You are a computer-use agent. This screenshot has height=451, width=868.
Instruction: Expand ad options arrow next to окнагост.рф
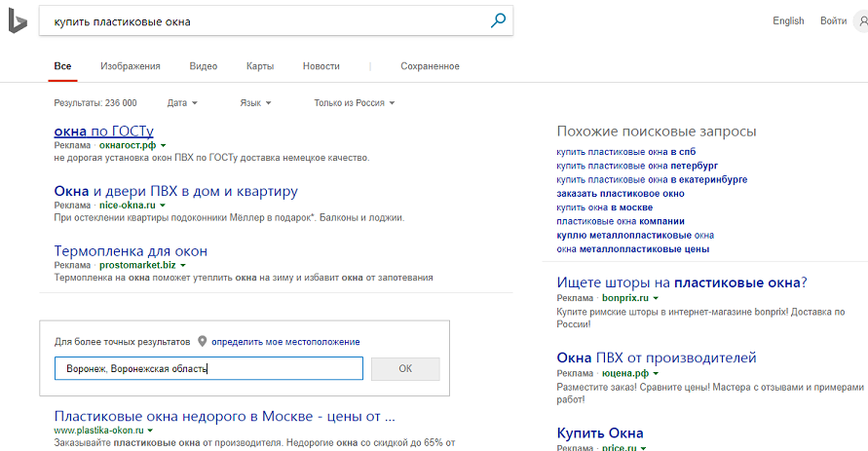coord(164,145)
